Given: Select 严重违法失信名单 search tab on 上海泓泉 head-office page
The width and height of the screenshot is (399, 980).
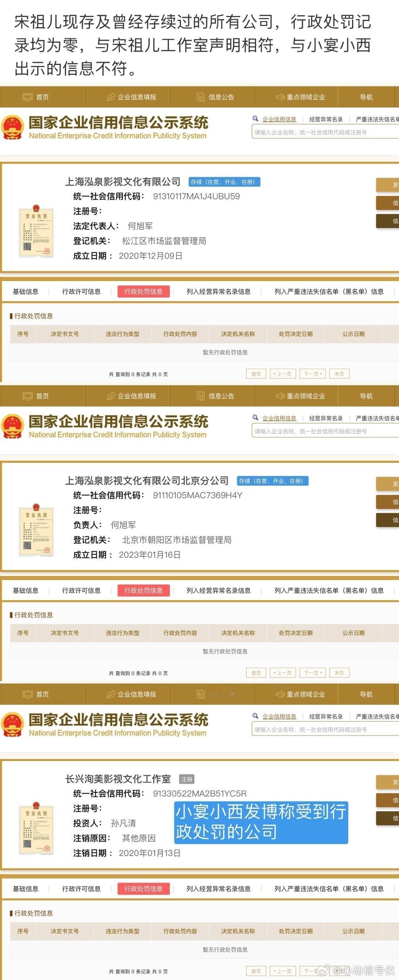Looking at the screenshot, I should [x=377, y=119].
